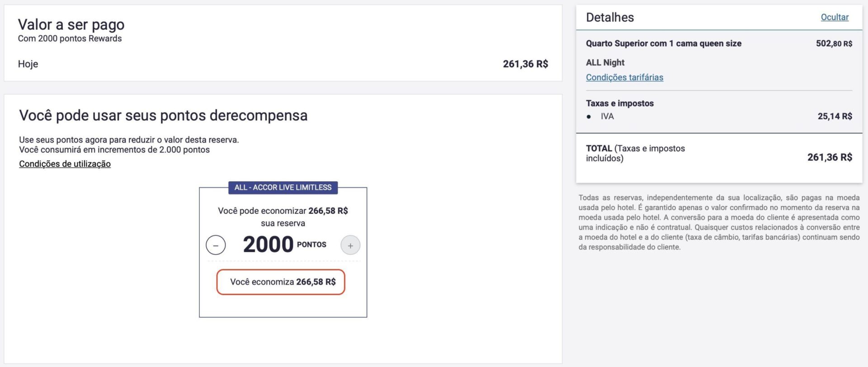Click the IVA tax amount 25,14 R$

835,116
